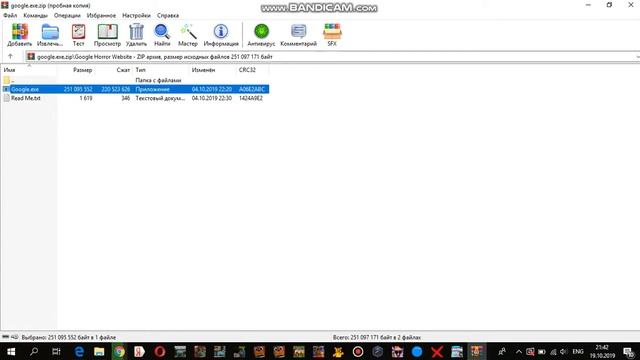640x360 pixels.
Task: Open the Найти (Find) magnifier tool
Action: pos(162,35)
